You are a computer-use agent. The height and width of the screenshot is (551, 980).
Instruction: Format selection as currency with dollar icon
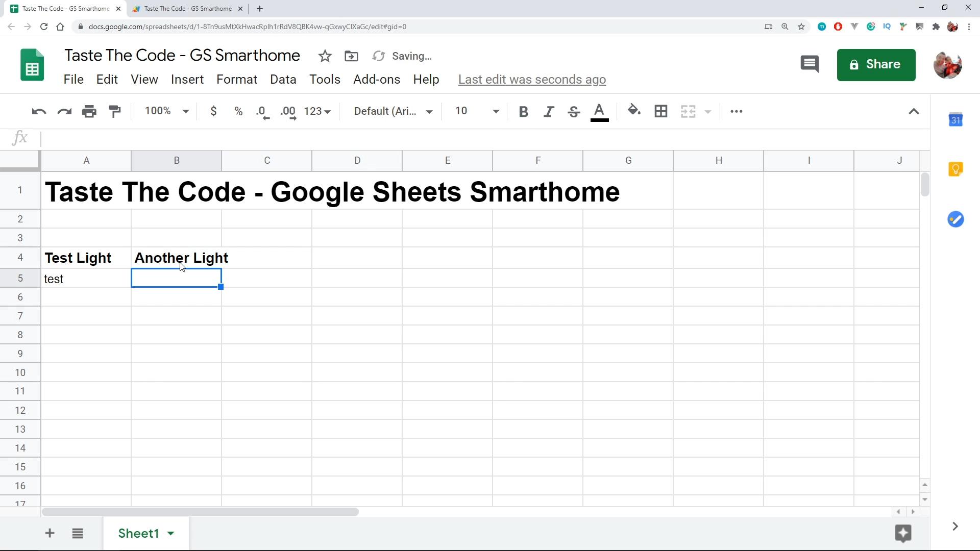tap(213, 111)
